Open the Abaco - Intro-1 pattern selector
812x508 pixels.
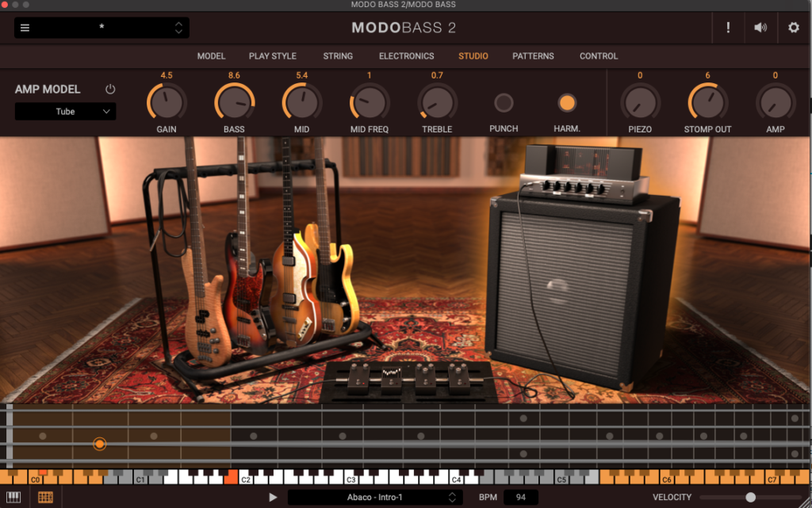[374, 497]
